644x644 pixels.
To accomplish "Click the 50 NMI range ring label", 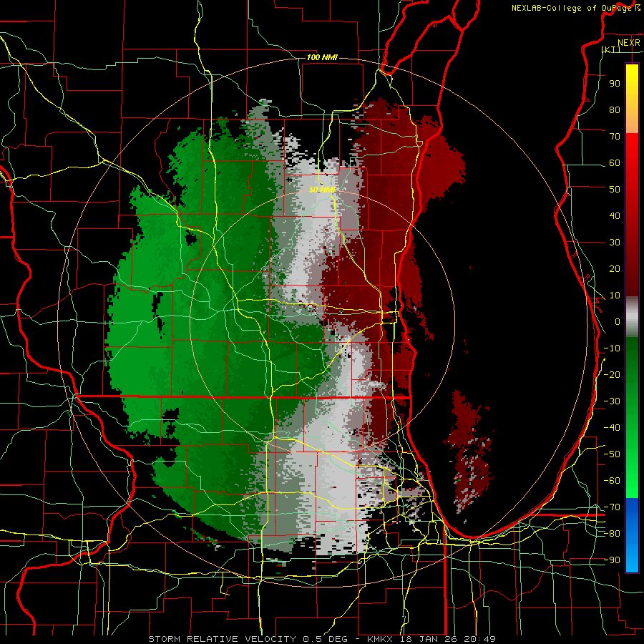I will [323, 190].
